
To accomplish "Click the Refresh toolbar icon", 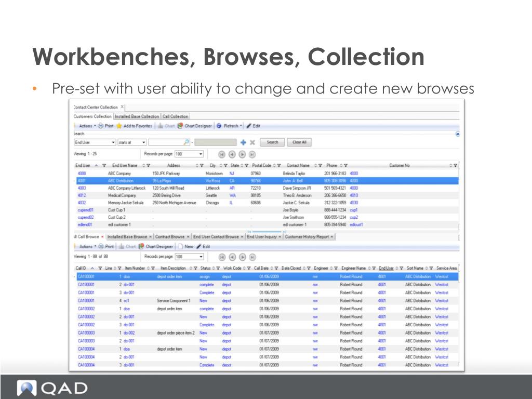I will pos(219,126).
